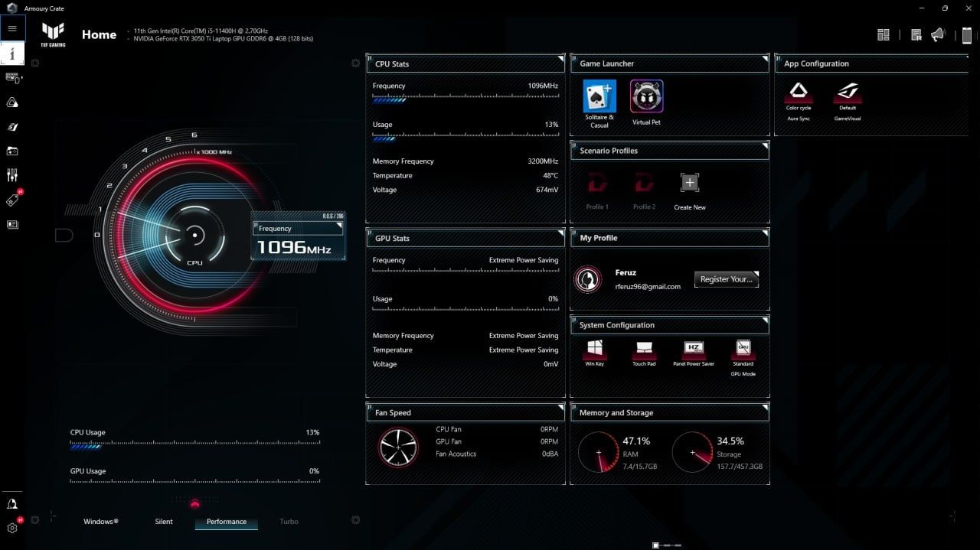Open the system report icon in the top bar
The width and height of the screenshot is (980, 550).
pos(916,34)
